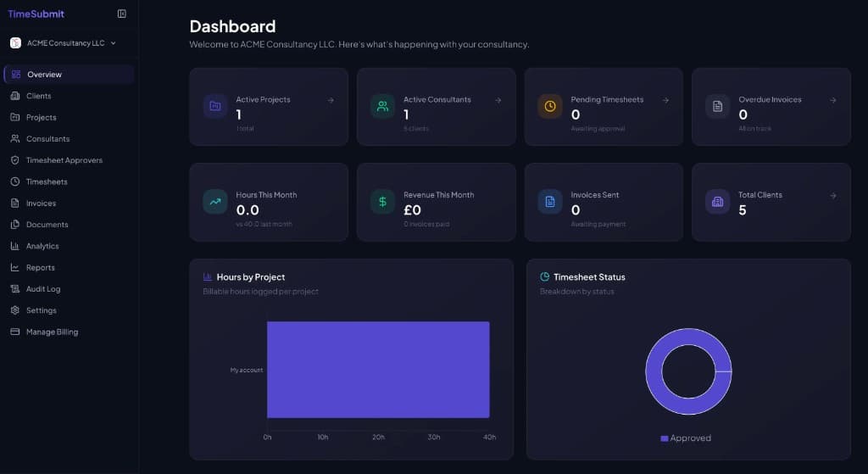Click the Timesheet Approvers shield icon

[15, 160]
